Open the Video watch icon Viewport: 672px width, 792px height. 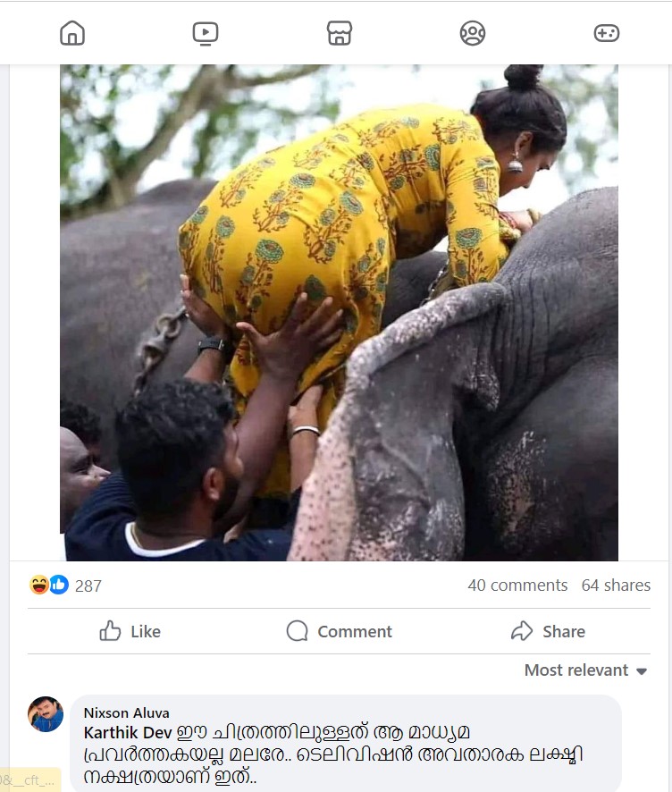(205, 32)
